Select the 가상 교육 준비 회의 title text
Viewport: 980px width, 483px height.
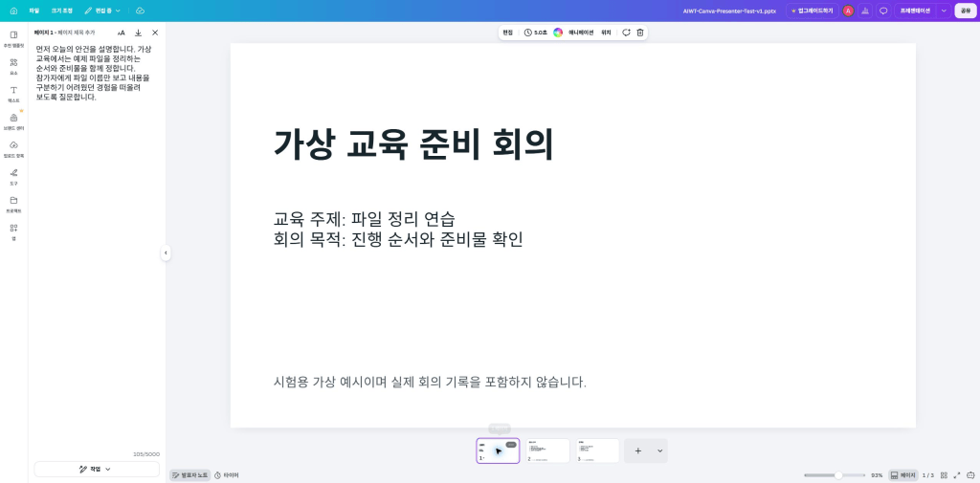pos(413,144)
